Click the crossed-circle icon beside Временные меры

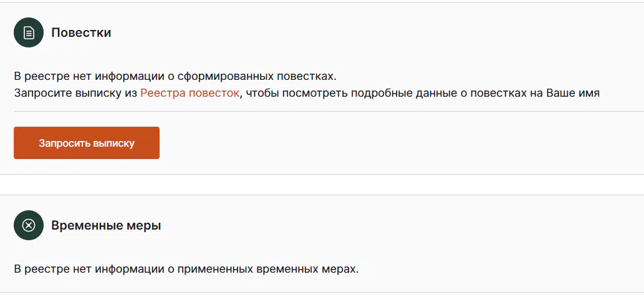pyautogui.click(x=28, y=225)
